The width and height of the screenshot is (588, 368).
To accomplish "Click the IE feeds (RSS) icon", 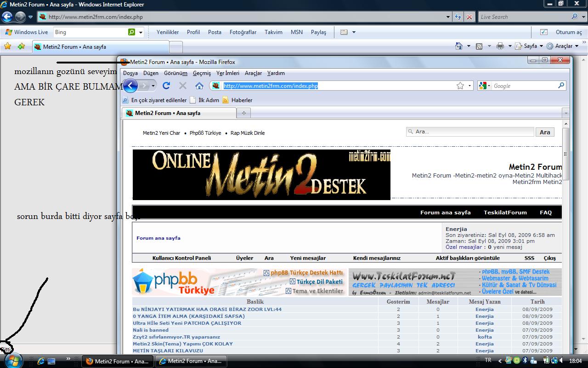I will [479, 46].
